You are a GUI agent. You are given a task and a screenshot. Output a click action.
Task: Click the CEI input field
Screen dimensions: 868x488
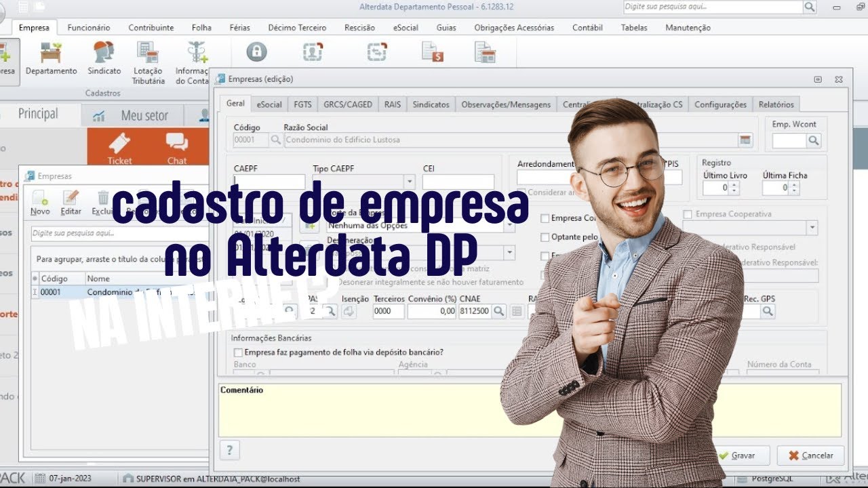click(x=458, y=182)
